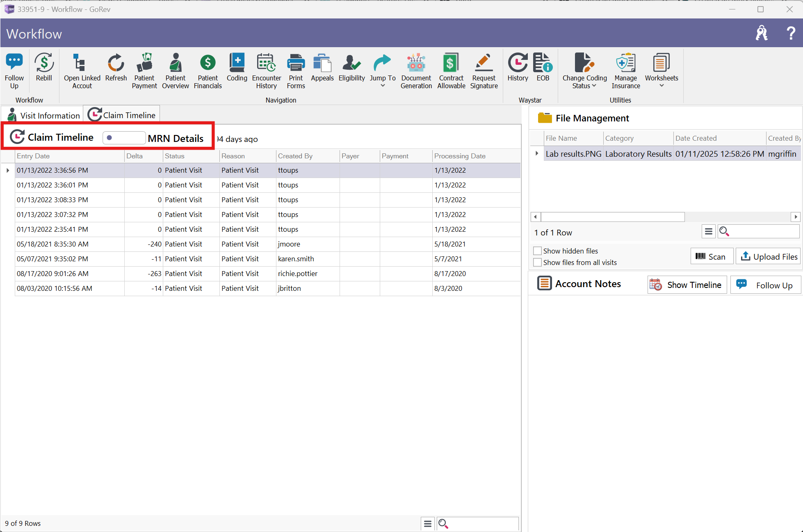Open Patient Financials
This screenshot has width=803, height=532.
pyautogui.click(x=208, y=71)
